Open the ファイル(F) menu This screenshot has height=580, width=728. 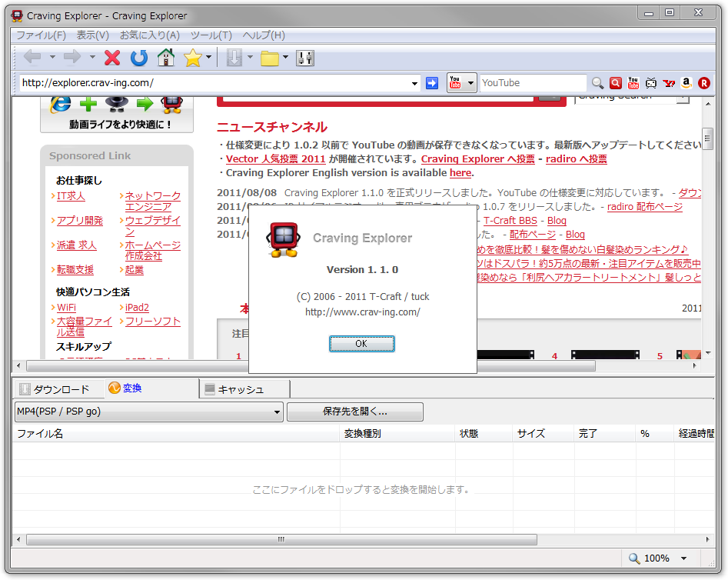(x=42, y=35)
